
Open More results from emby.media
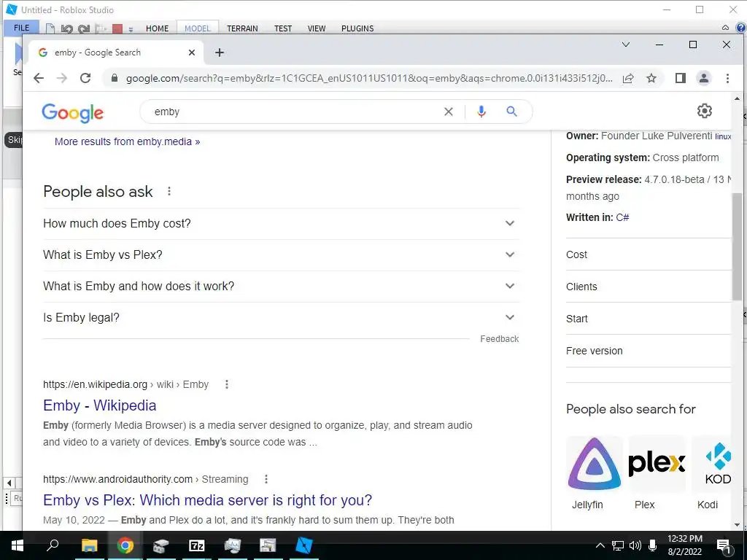pyautogui.click(x=127, y=141)
